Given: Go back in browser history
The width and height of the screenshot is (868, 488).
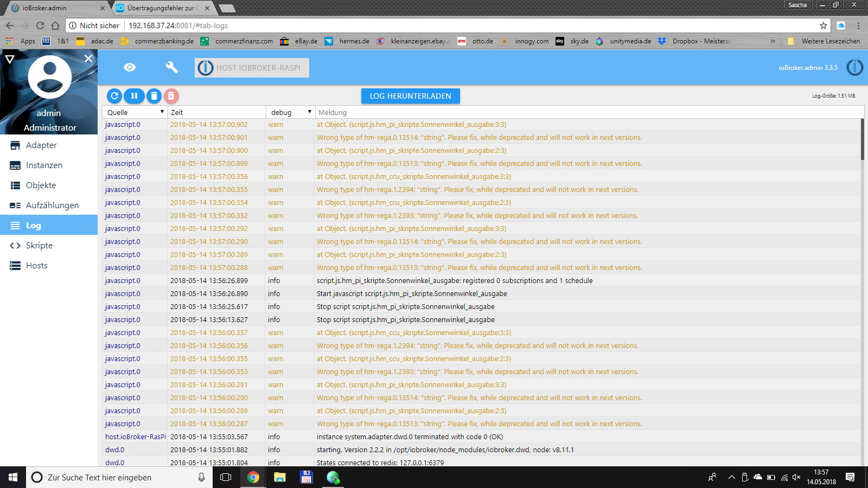Looking at the screenshot, I should coord(10,25).
